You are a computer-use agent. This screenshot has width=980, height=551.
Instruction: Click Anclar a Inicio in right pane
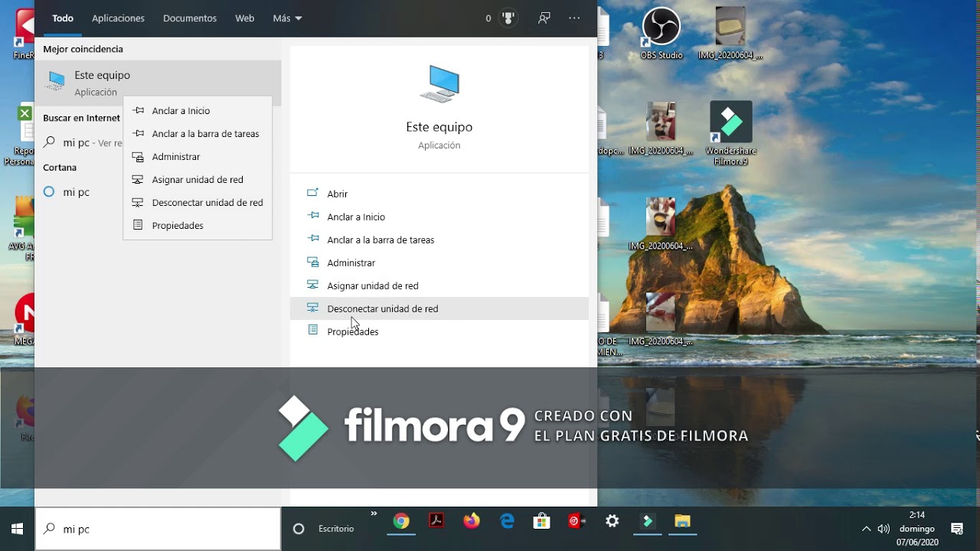[x=439, y=217]
